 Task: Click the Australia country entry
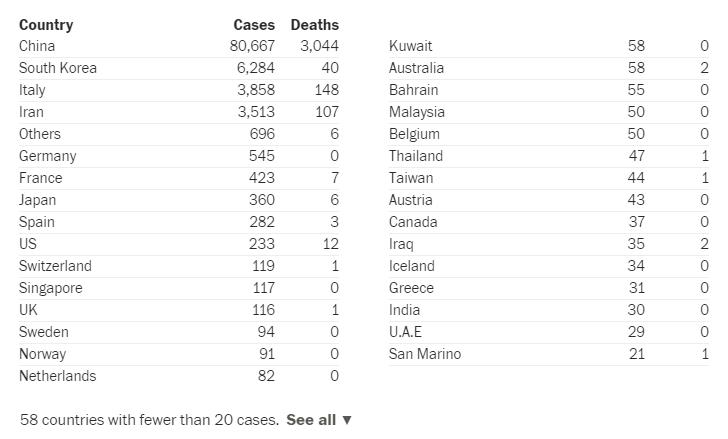click(416, 68)
